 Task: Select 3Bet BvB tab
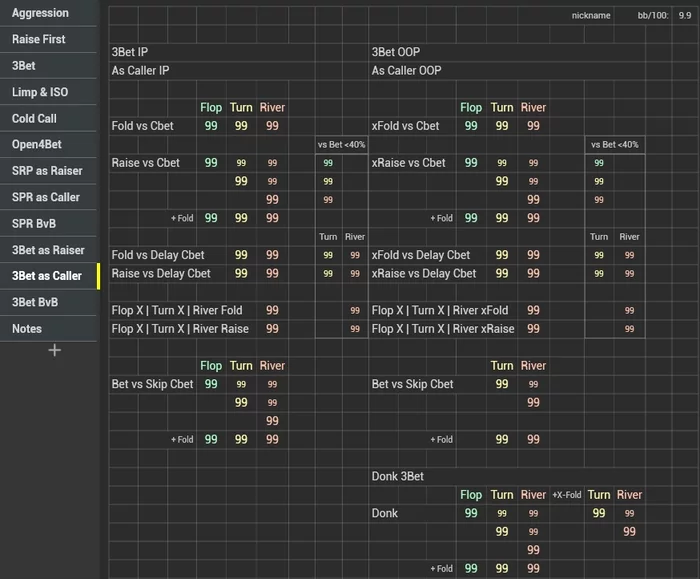click(35, 302)
